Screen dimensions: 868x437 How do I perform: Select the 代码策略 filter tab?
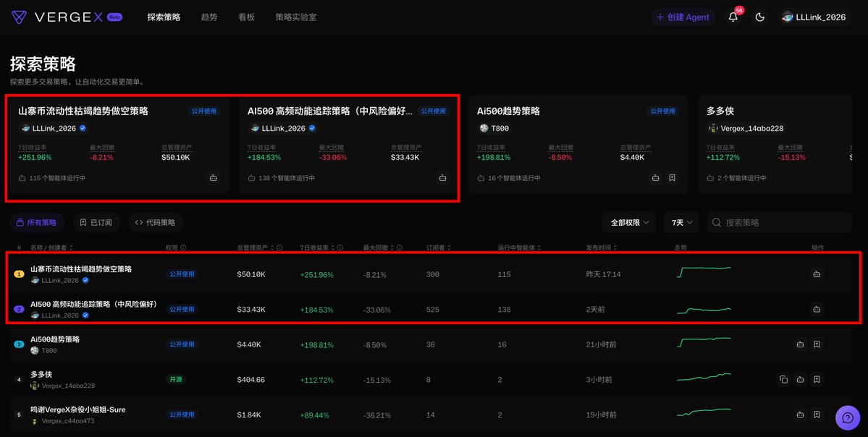click(x=156, y=222)
